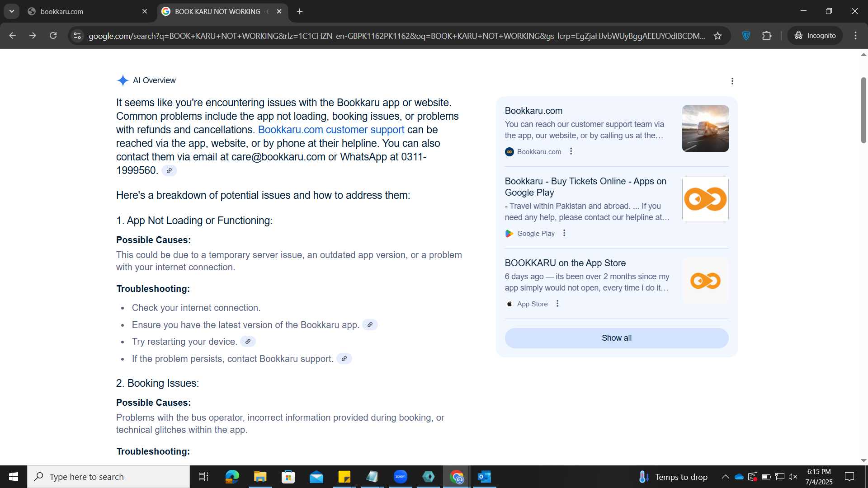
Task: Open the Extensions puzzle menu
Action: 767,36
